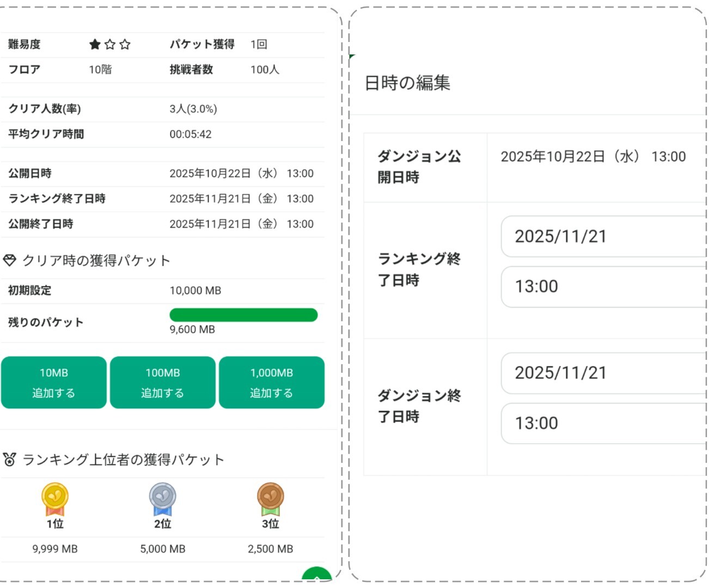
Task: Click the first filled difficulty star
Action: click(95, 45)
